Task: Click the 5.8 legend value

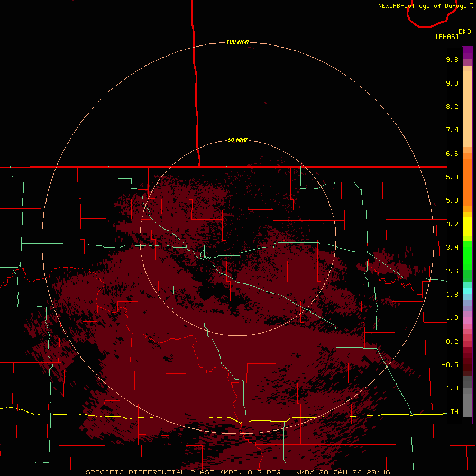Action: click(x=452, y=177)
